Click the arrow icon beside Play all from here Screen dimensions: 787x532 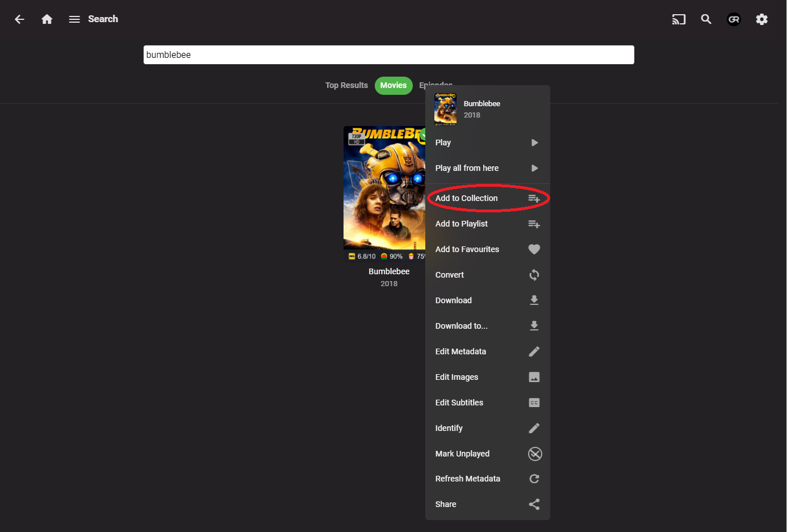pyautogui.click(x=534, y=168)
